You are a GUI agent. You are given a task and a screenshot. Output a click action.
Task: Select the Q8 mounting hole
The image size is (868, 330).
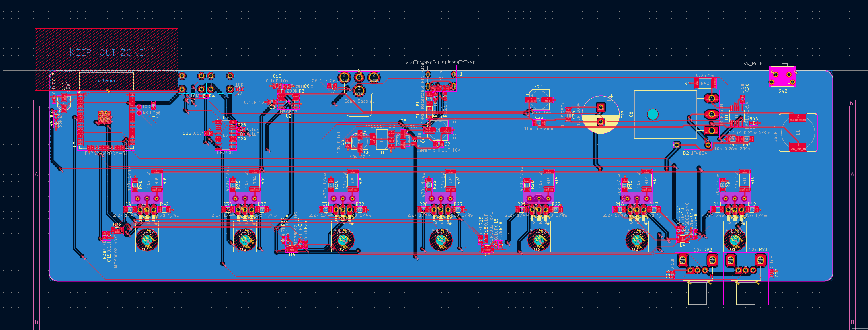(653, 115)
